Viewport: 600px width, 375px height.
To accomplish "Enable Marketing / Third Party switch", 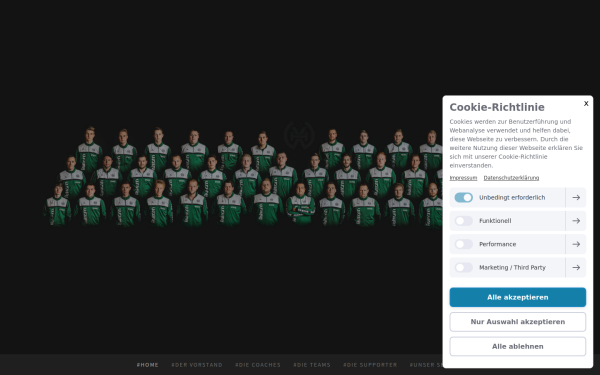I will [x=463, y=267].
